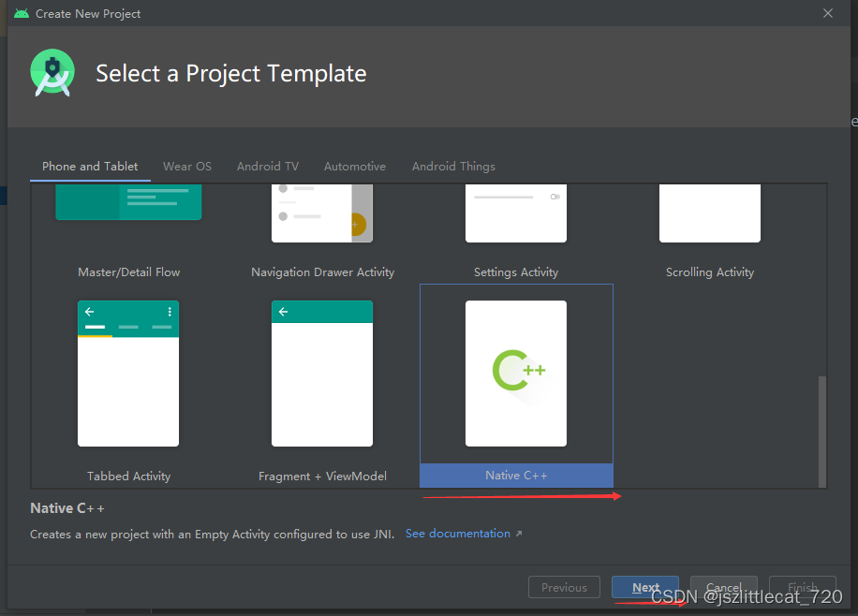Close the Create New Project dialog
The image size is (858, 616).
coord(828,13)
